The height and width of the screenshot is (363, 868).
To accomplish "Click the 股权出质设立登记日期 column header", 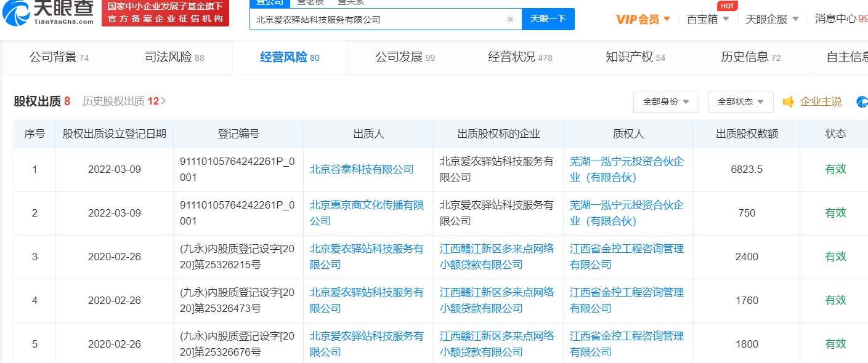I will point(115,134).
